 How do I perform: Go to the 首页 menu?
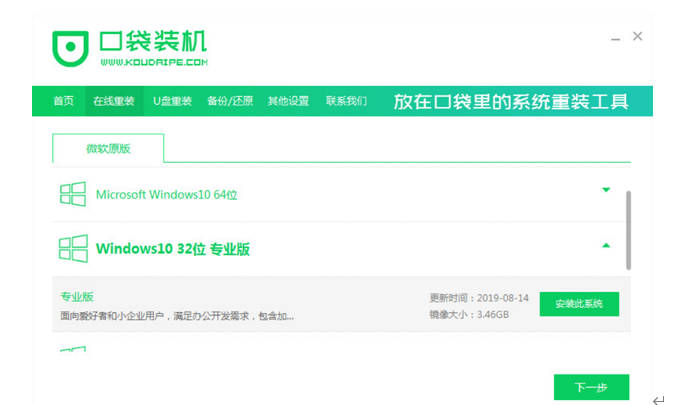point(64,101)
